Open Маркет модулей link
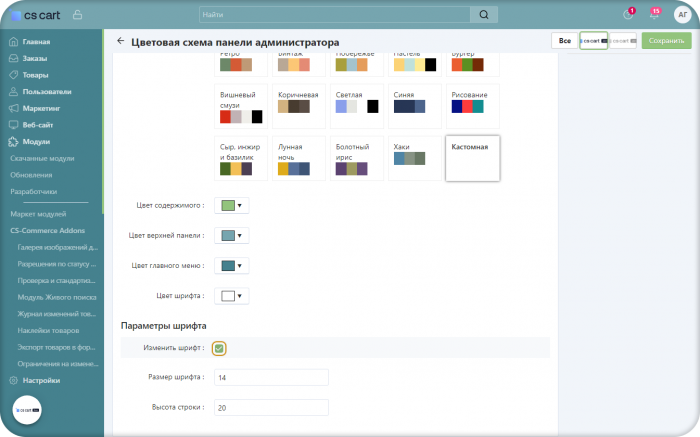This screenshot has width=700, height=437. pos(38,214)
